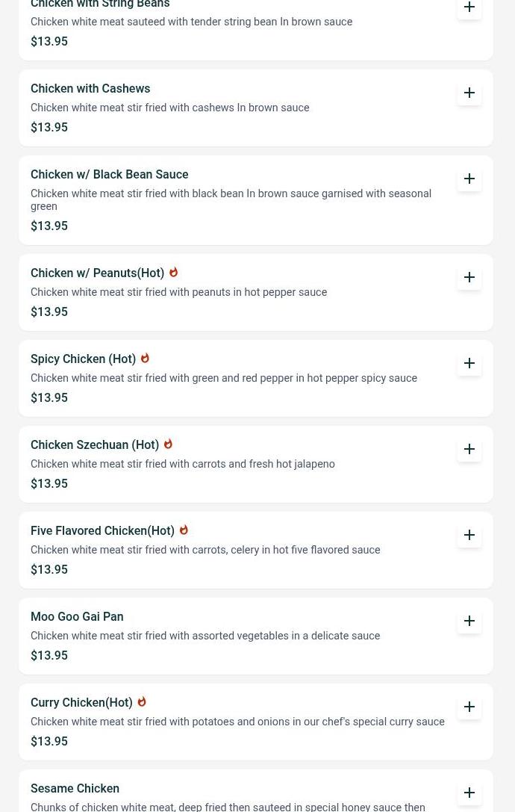
Task: Add Chicken with String Beans to cart
Action: point(469,7)
